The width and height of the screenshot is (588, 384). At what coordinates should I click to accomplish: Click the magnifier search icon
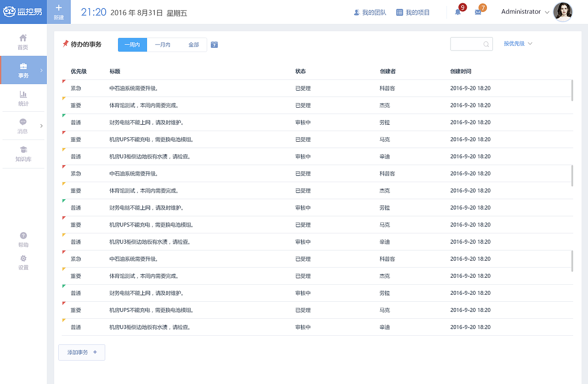coord(486,44)
